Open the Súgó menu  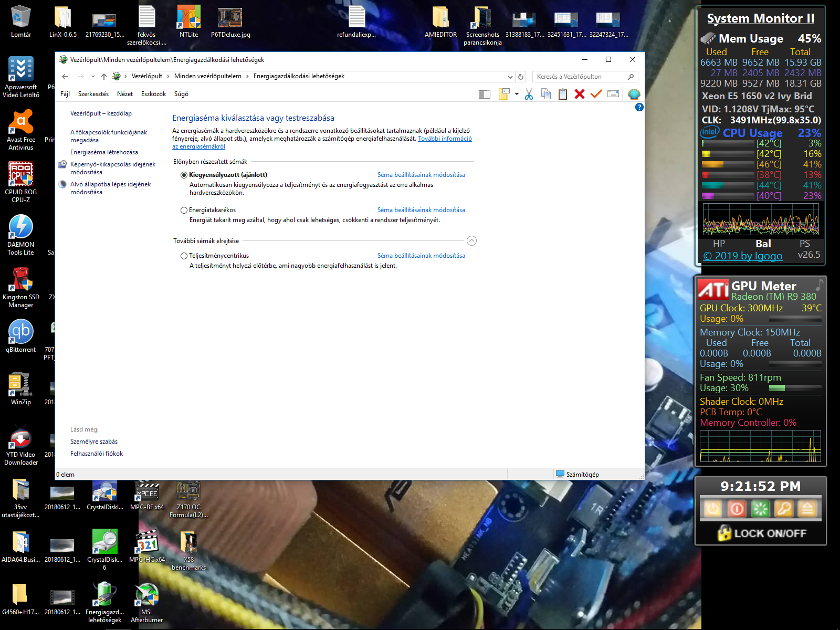coord(181,94)
